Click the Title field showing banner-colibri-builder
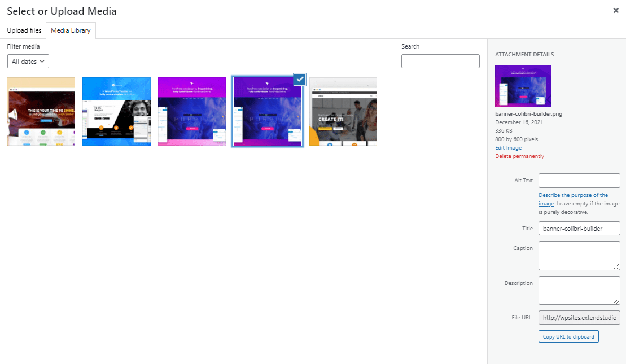Viewport: 626px width, 364px height. pos(579,228)
